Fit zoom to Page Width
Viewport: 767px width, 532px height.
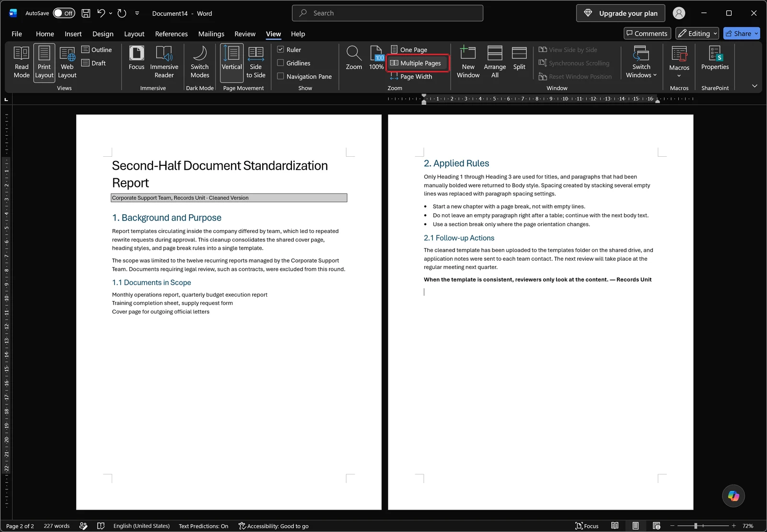point(411,77)
